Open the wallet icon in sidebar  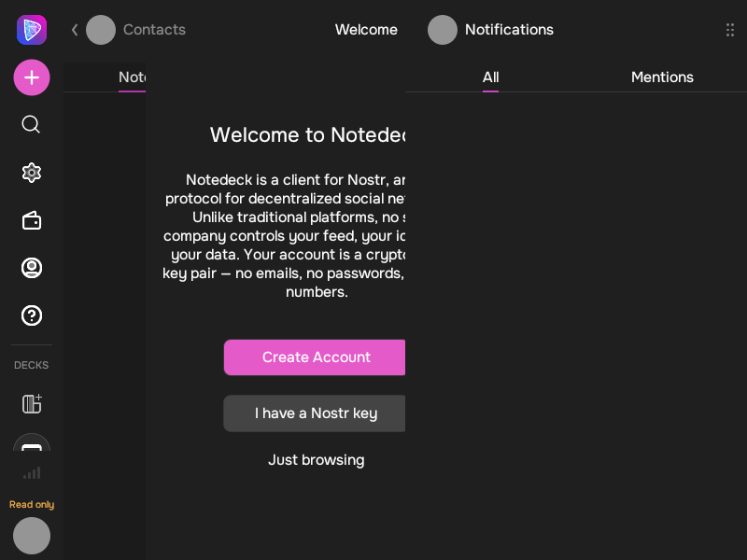32,220
